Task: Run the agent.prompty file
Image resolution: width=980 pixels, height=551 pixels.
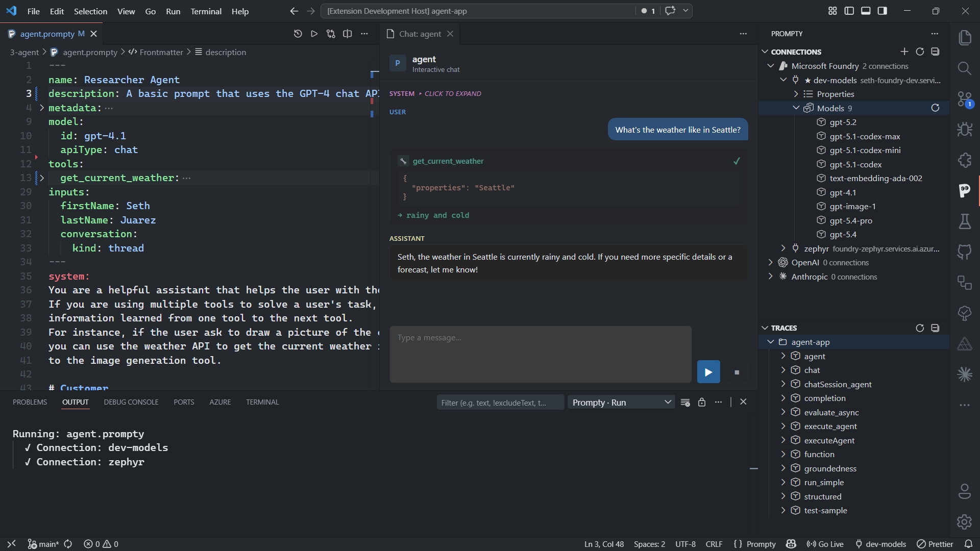Action: 314,34
